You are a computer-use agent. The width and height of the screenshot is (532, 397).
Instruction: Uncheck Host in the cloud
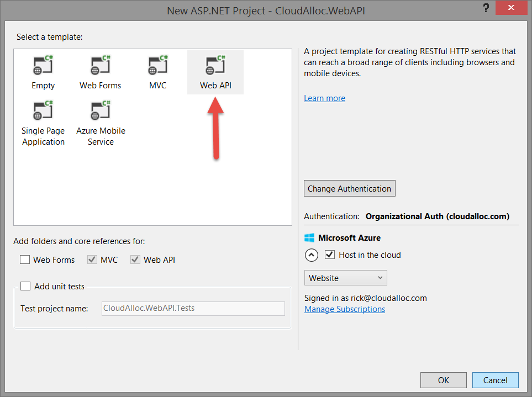330,255
